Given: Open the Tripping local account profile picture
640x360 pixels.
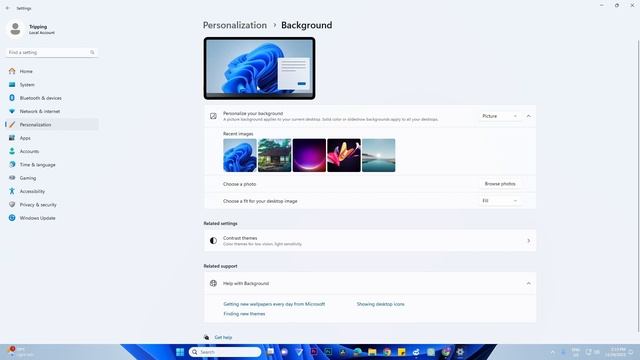Looking at the screenshot, I should pos(16,29).
